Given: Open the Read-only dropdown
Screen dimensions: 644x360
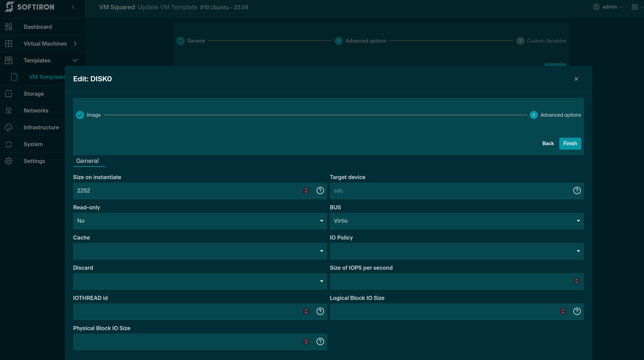Looking at the screenshot, I should point(200,221).
